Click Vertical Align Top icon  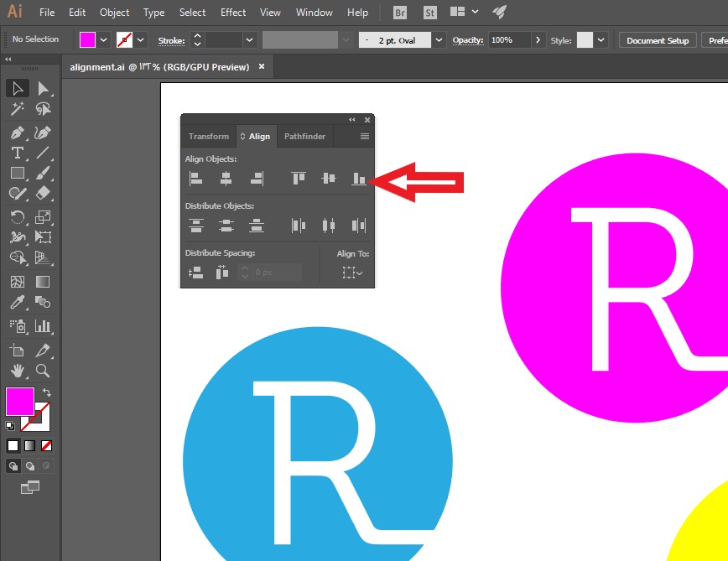pos(298,178)
